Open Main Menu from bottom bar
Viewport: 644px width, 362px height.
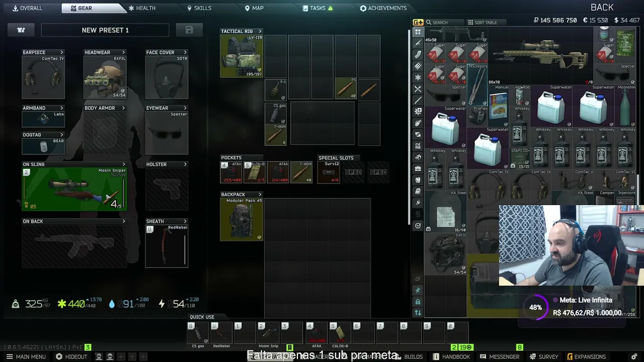click(x=26, y=356)
